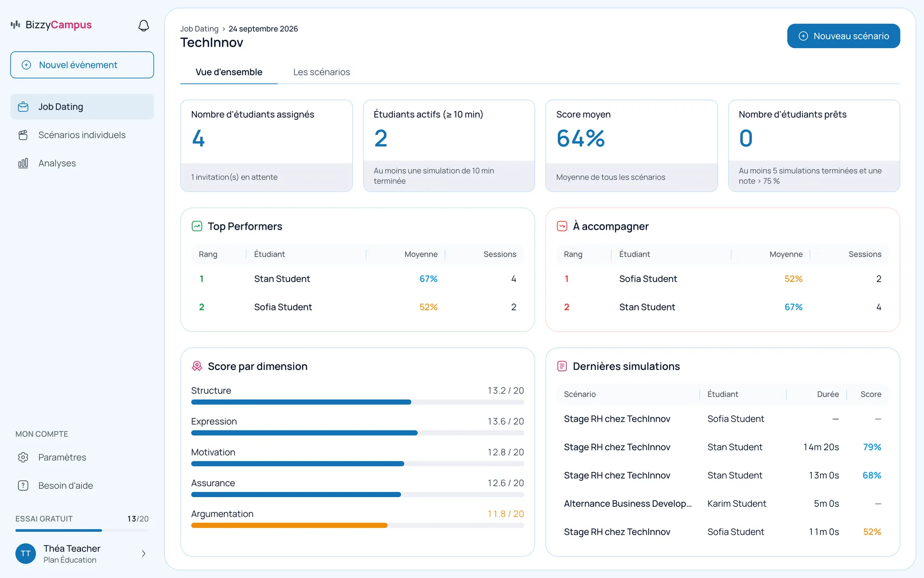Open Analyses via its bar chart icon
The width and height of the screenshot is (924, 578).
23,163
